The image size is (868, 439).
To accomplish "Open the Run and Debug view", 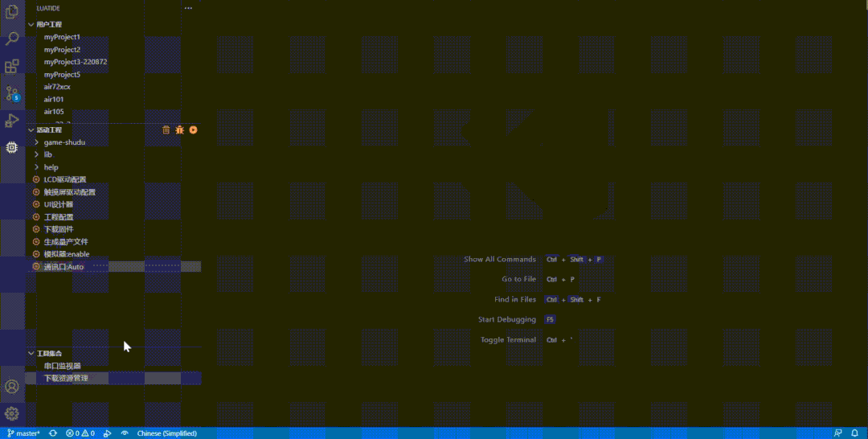I will click(x=11, y=121).
